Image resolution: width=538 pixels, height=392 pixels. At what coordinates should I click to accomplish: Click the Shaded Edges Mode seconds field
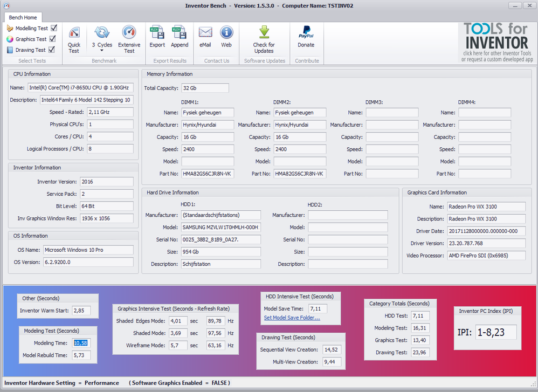[x=178, y=321]
